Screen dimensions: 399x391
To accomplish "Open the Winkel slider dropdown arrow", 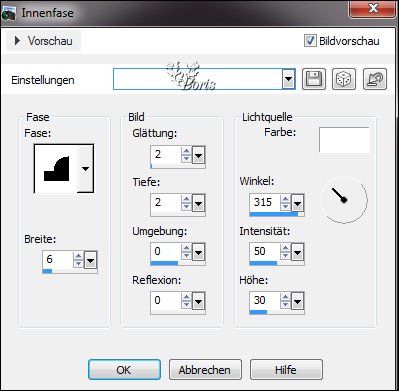I will pyautogui.click(x=297, y=203).
